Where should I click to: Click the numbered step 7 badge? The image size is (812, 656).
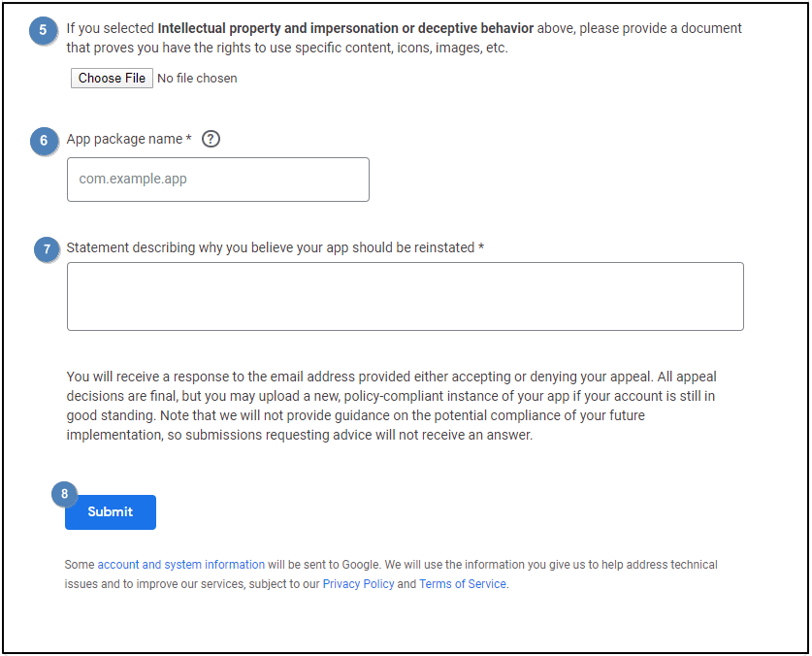coord(48,249)
